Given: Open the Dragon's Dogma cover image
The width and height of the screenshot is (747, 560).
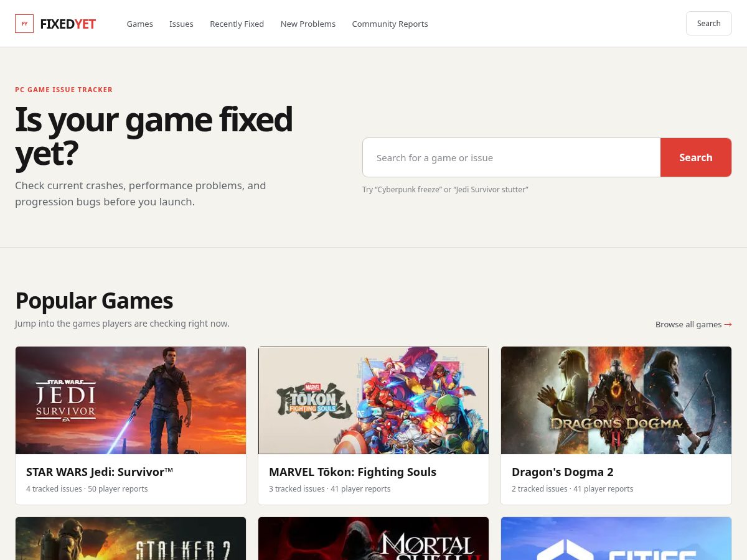Looking at the screenshot, I should 616,400.
